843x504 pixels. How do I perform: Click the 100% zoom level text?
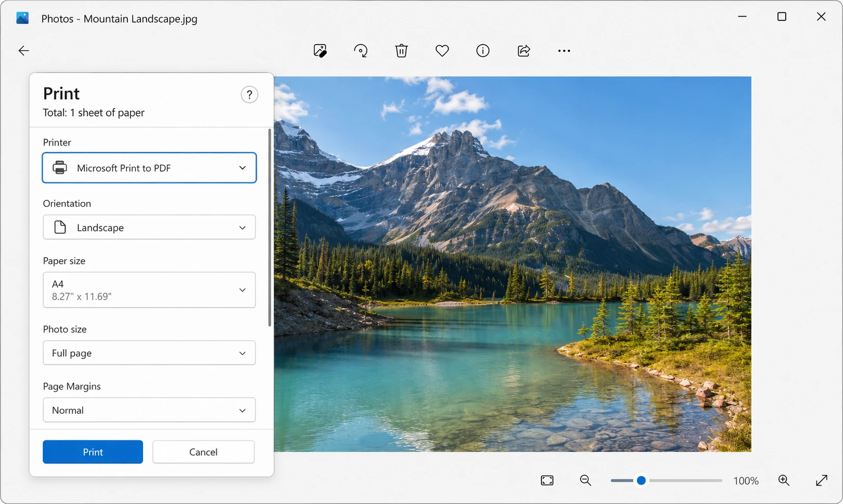tap(746, 481)
